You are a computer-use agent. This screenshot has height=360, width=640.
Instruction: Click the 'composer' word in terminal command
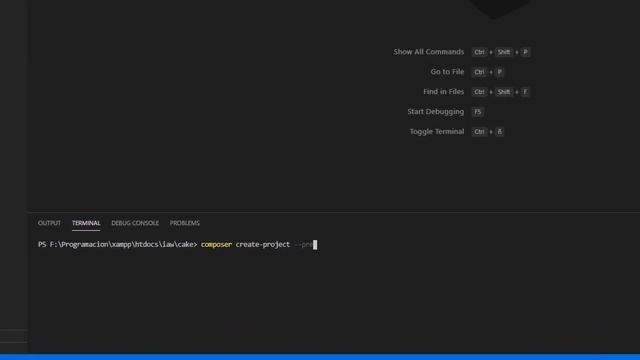tap(216, 244)
